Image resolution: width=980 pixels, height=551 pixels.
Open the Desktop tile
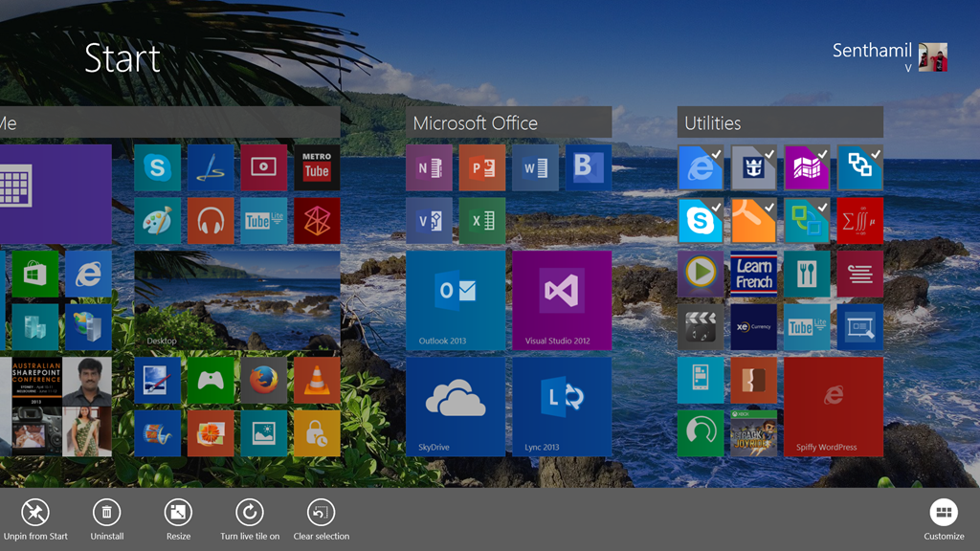pos(237,300)
